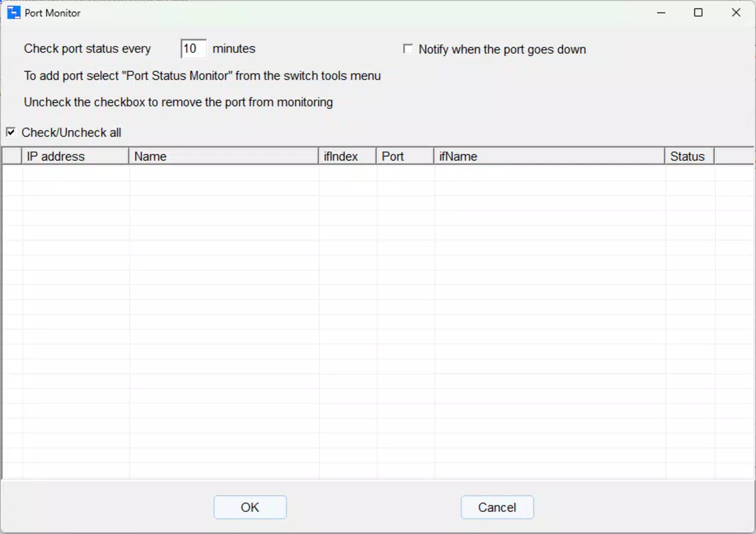Click the "To add port select" instruction text
The width and height of the screenshot is (756, 534).
202,75
